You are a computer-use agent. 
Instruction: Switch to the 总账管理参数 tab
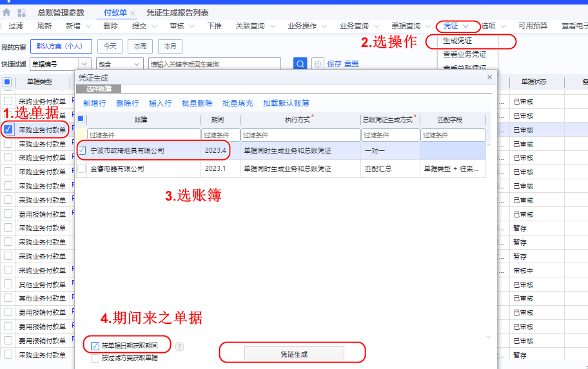click(x=61, y=13)
